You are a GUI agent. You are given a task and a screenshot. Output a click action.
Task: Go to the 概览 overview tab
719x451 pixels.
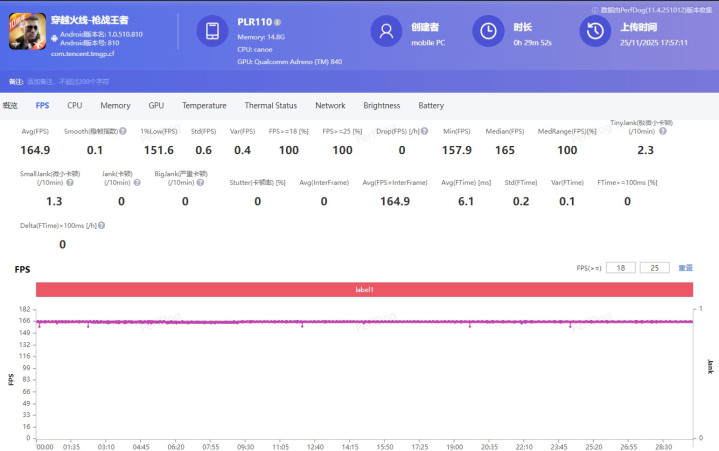click(11, 105)
